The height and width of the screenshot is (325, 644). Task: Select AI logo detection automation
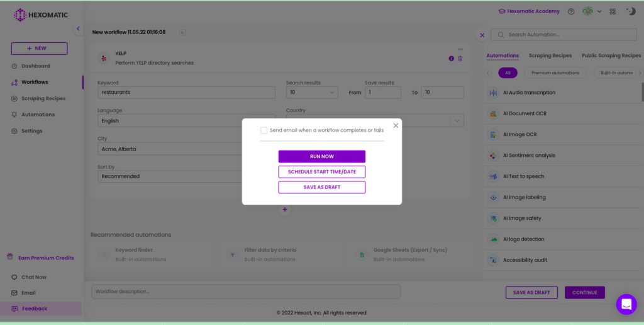[562, 239]
